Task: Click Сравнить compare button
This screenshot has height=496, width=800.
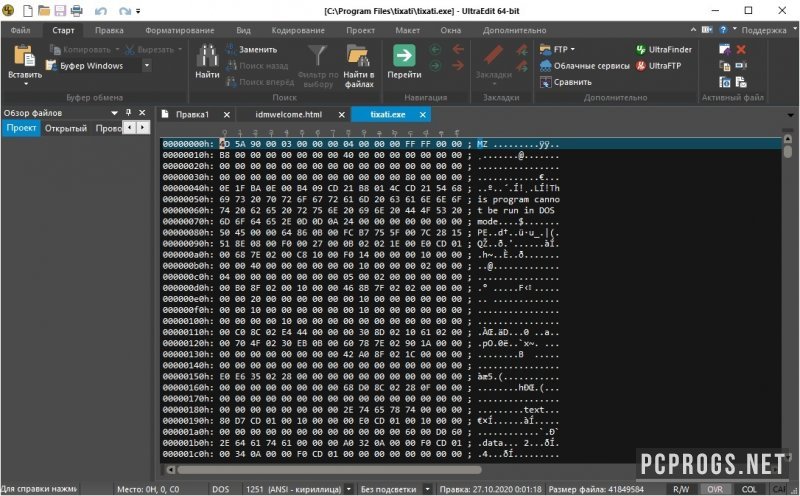Action: (x=566, y=82)
